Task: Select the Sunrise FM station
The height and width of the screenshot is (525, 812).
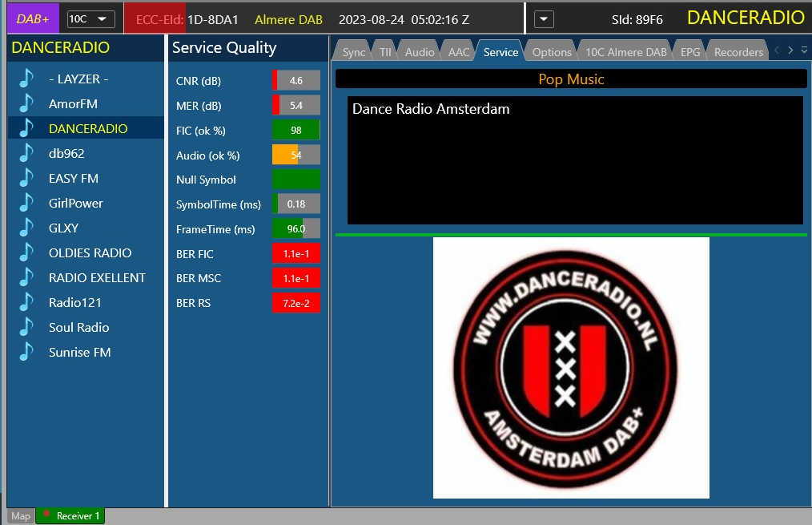Action: 86,353
